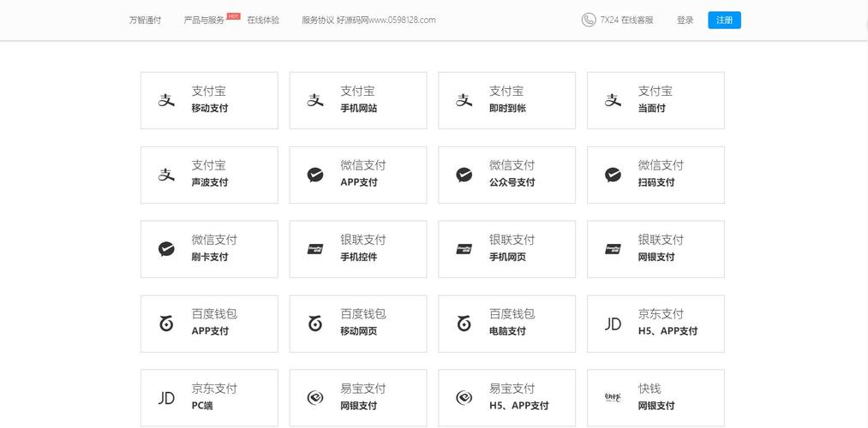The image size is (868, 428).
Task: Select the 支付宝 当面付 text
Action: tap(655, 99)
